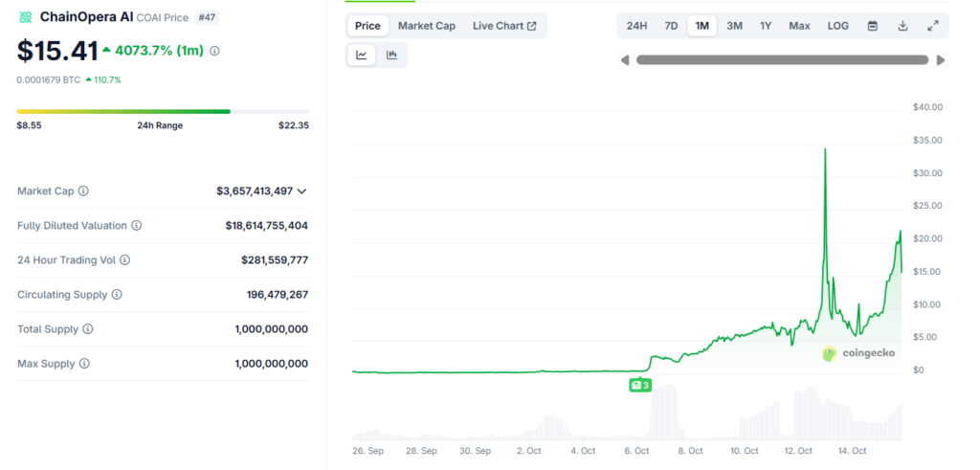The image size is (980, 470).
Task: Click the ChainOpera AI logo icon
Action: [26, 17]
